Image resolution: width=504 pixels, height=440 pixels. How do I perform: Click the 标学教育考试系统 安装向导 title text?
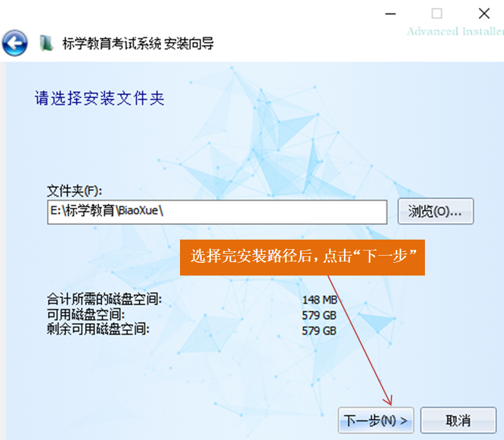point(138,44)
